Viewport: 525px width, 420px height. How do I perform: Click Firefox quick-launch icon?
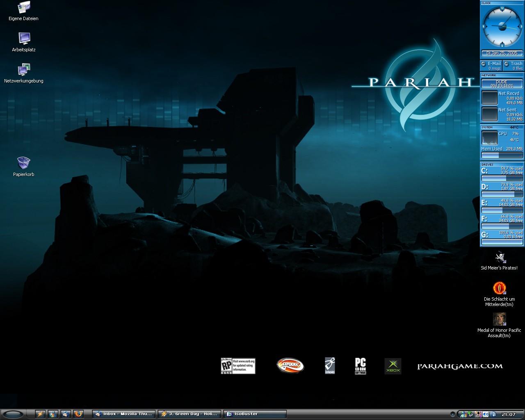(x=78, y=414)
